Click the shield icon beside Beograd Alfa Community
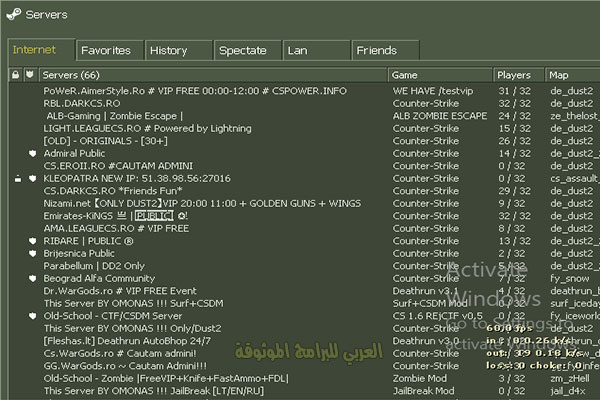Image resolution: width=600 pixels, height=400 pixels. coord(33,279)
